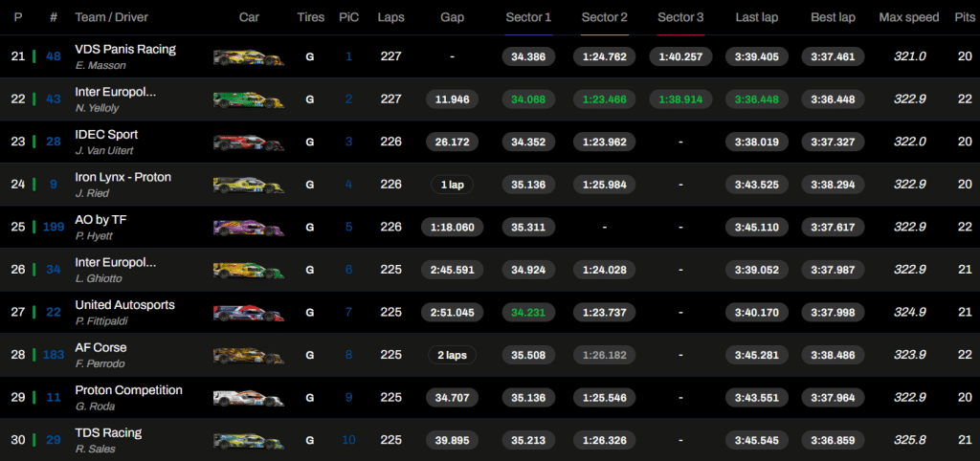Select car number 199
This screenshot has height=461, width=980.
54,227
